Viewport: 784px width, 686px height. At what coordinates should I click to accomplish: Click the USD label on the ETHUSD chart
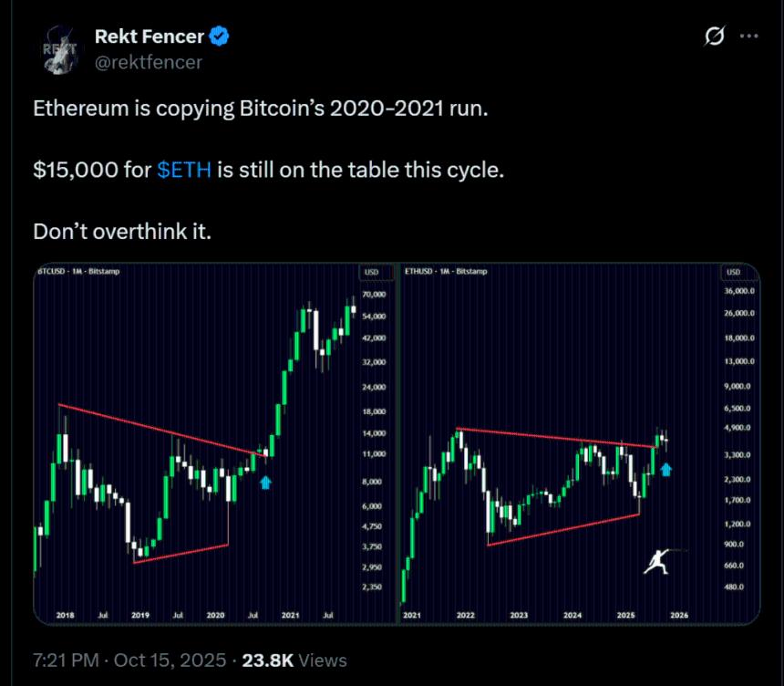pyautogui.click(x=734, y=273)
